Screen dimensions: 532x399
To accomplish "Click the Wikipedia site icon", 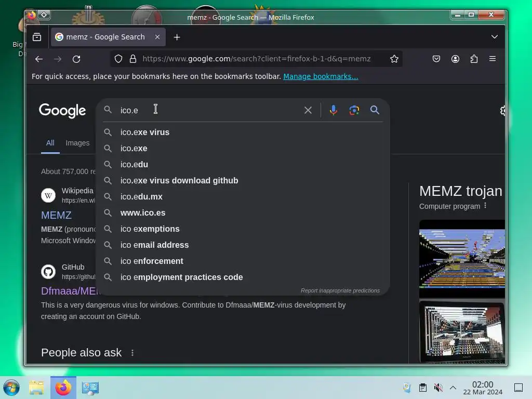I will click(x=48, y=195).
